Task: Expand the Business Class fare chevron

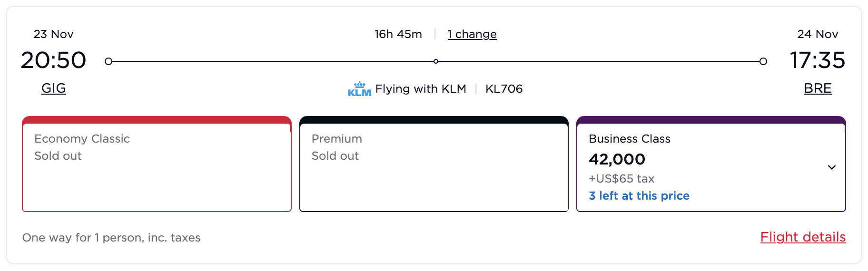Action: pos(831,167)
